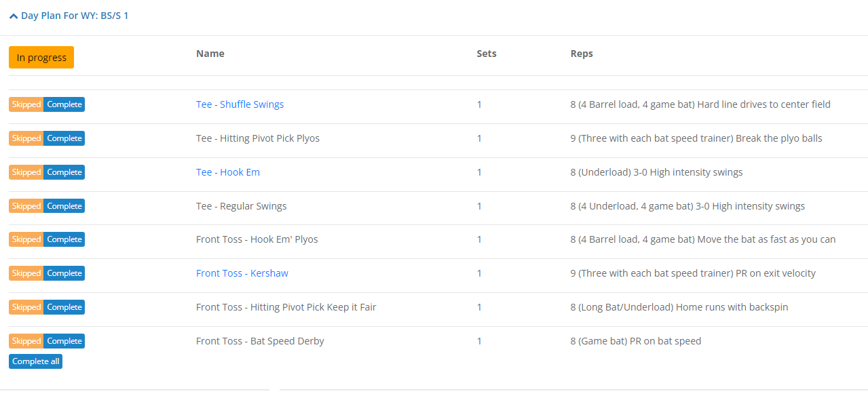
Task: Skip the Tee - Hitting Pivot Pick Plyos exercise
Action: tap(26, 138)
